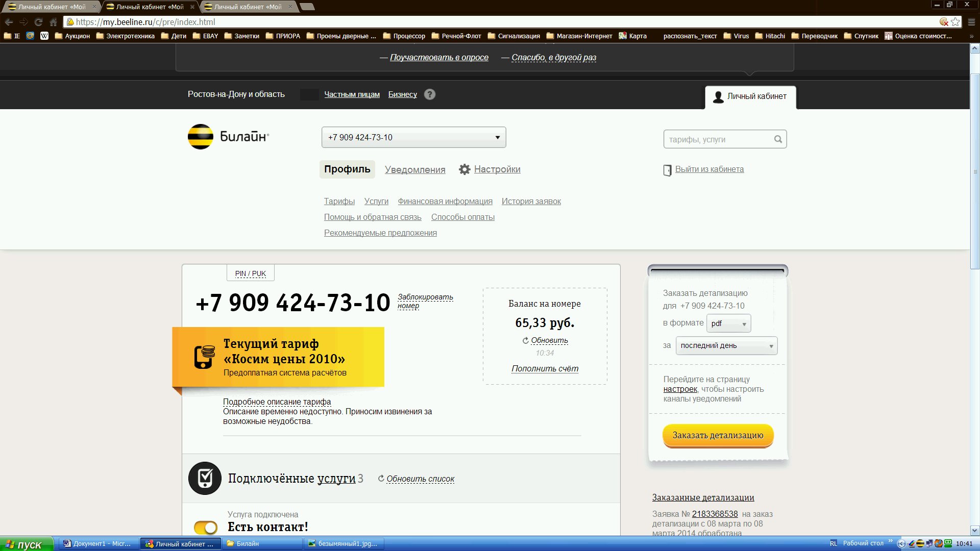Click Заказать детализацию button

point(718,435)
